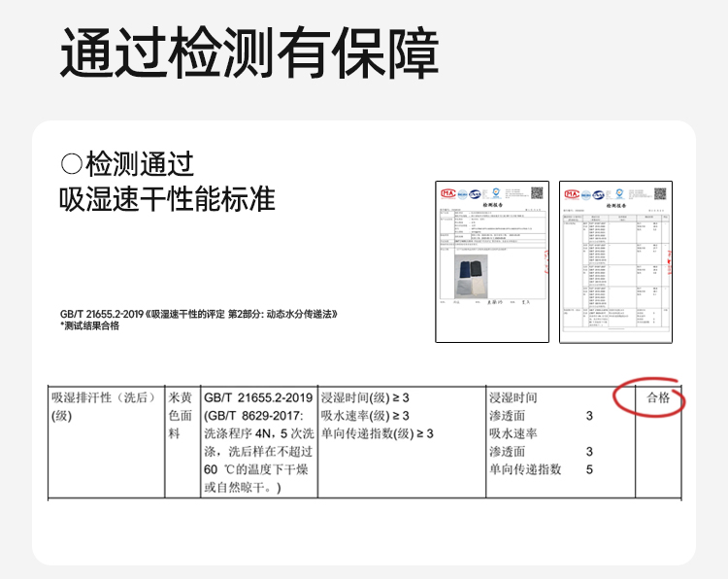The width and height of the screenshot is (728, 579).
Task: Click the 单向传递指数 result label
Action: [525, 469]
